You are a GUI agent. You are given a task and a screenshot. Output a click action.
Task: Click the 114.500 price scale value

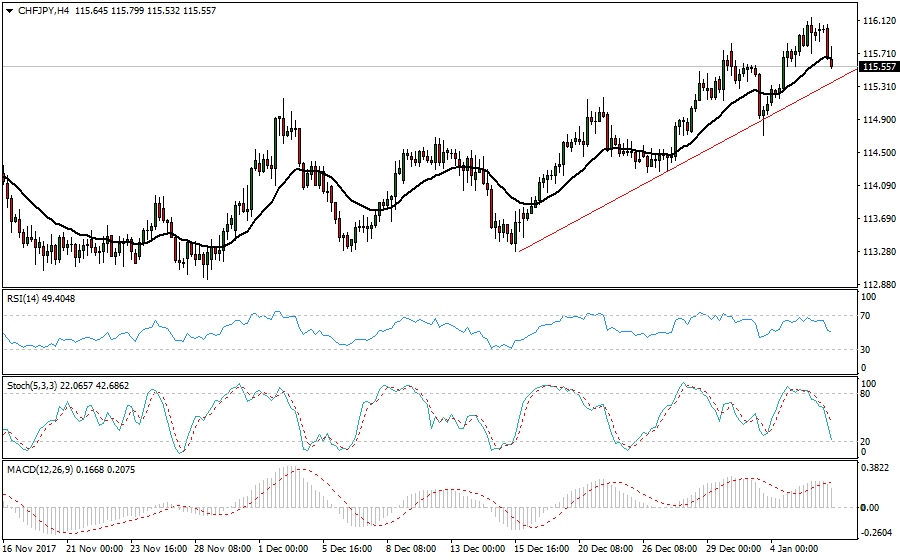[x=879, y=153]
